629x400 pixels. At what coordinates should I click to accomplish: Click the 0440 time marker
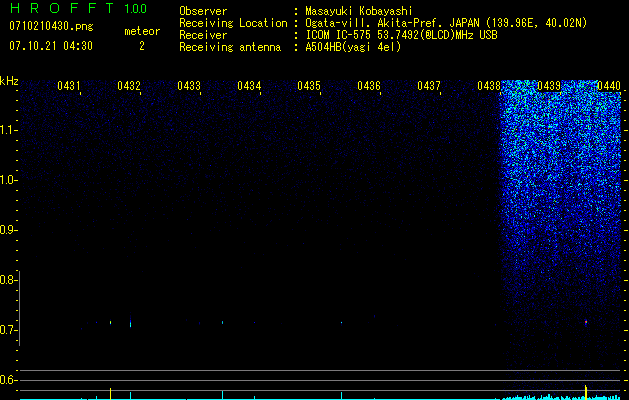click(609, 85)
